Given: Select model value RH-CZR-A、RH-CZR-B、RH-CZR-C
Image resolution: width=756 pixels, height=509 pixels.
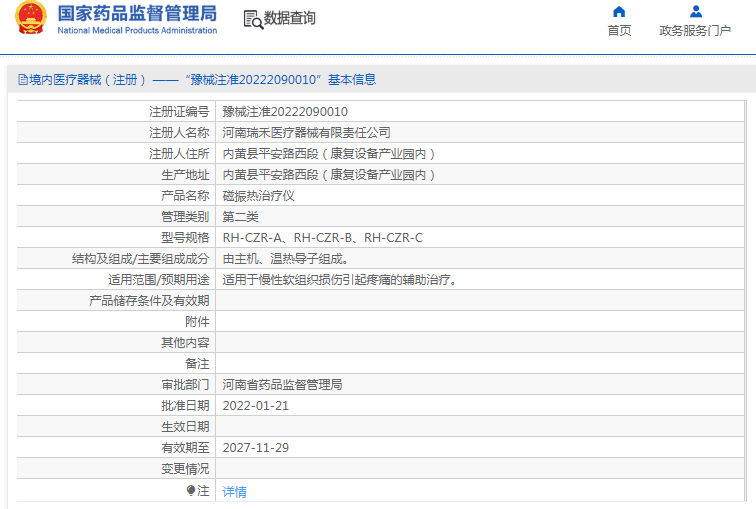Looking at the screenshot, I should [x=323, y=238].
